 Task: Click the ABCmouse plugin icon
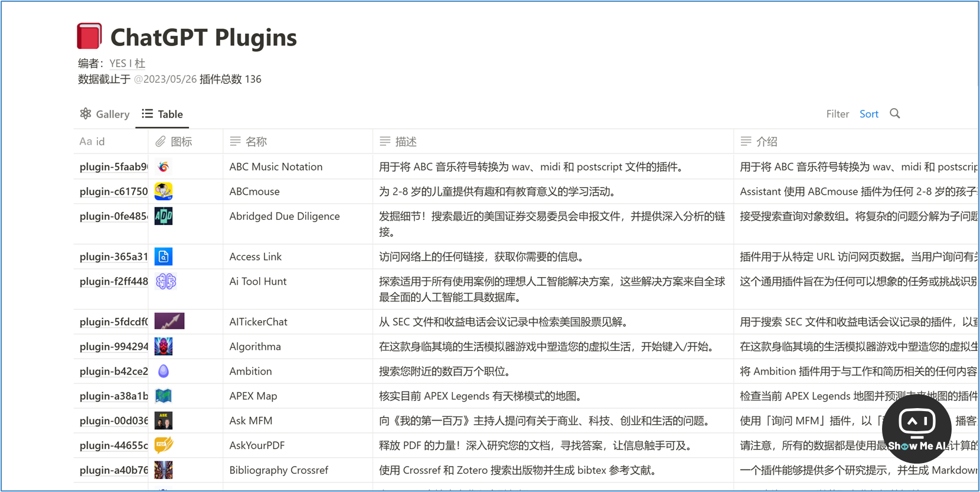pos(164,191)
